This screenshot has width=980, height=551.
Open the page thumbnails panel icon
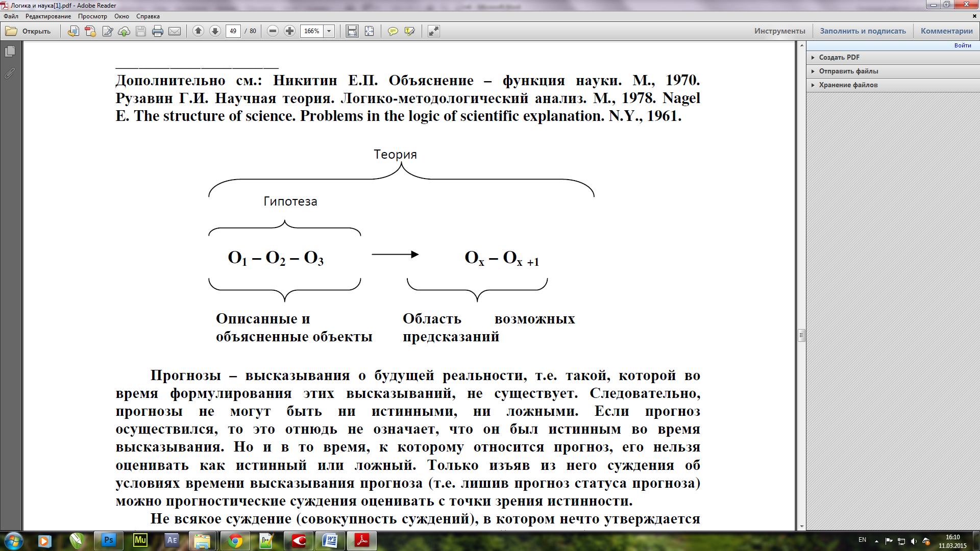pos(10,52)
